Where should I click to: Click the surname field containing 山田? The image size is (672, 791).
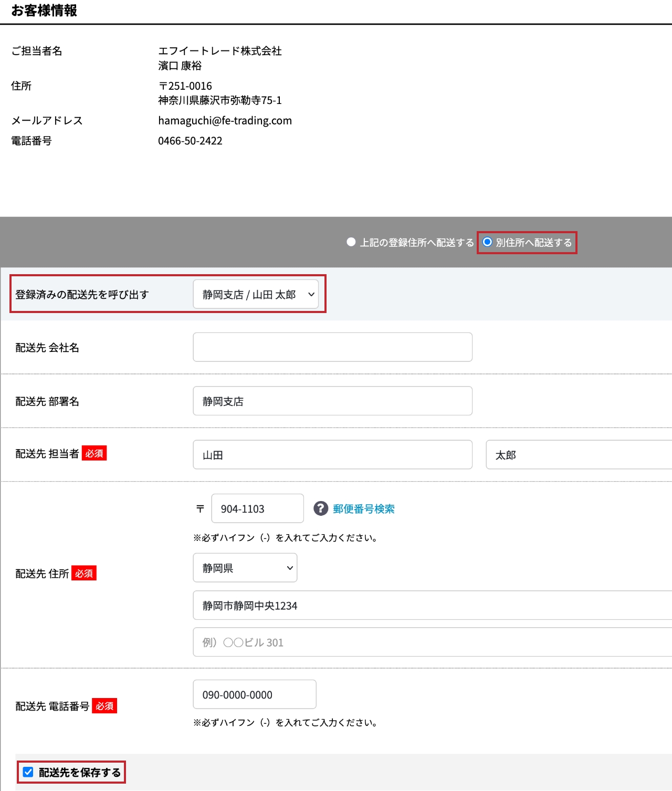pyautogui.click(x=332, y=455)
